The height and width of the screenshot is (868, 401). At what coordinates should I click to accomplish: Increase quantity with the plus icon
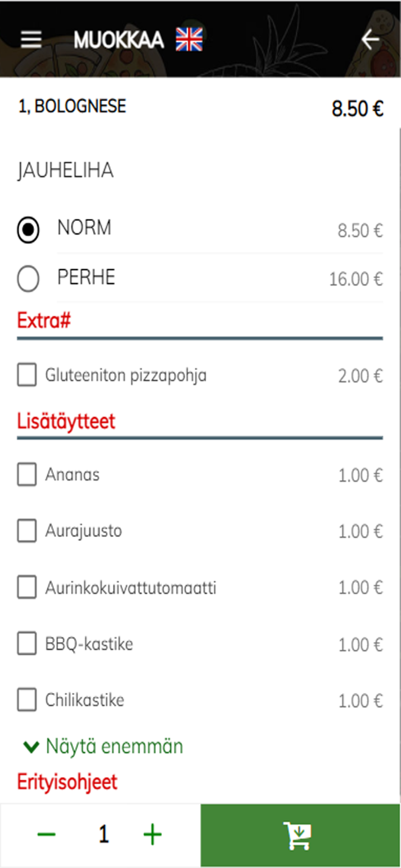(x=152, y=835)
